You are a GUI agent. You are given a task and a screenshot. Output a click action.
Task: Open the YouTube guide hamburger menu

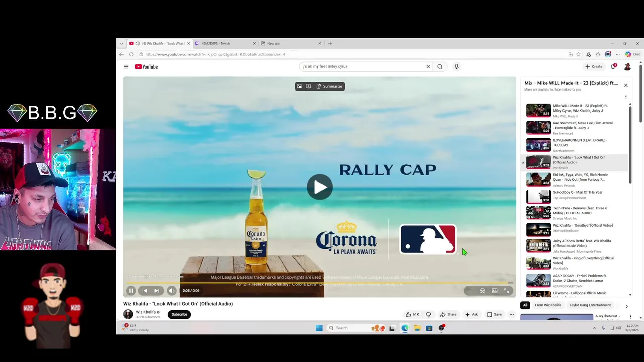pyautogui.click(x=126, y=66)
